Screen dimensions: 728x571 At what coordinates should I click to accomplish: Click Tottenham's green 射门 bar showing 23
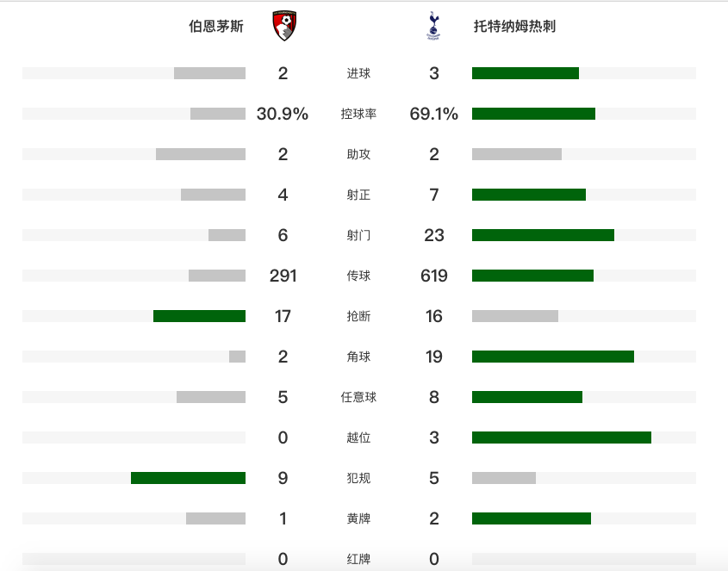pos(544,235)
